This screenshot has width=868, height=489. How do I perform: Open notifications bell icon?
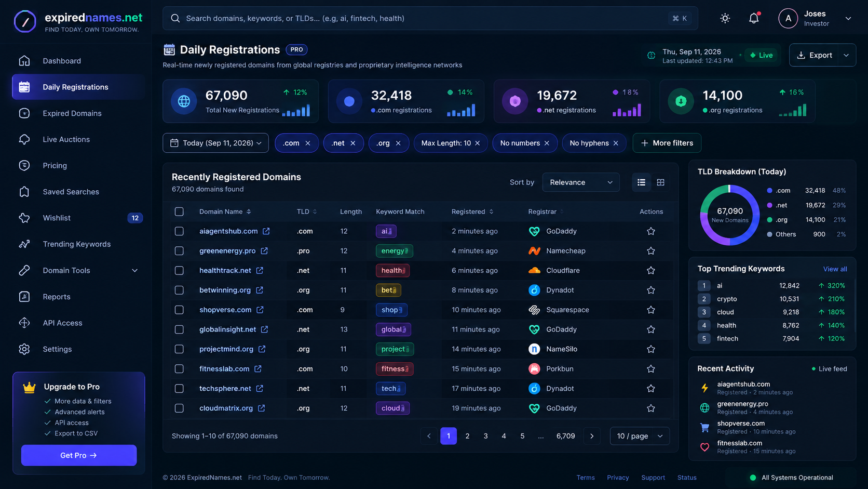tap(754, 18)
